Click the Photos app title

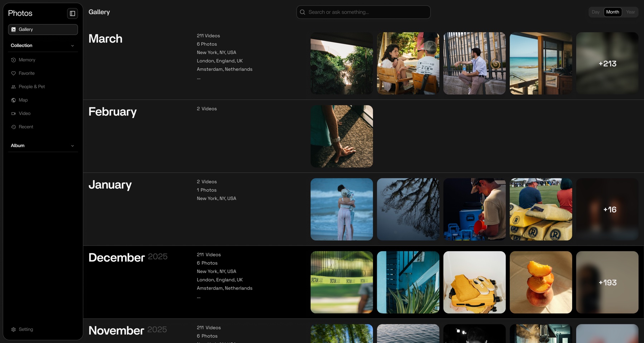[x=20, y=14]
